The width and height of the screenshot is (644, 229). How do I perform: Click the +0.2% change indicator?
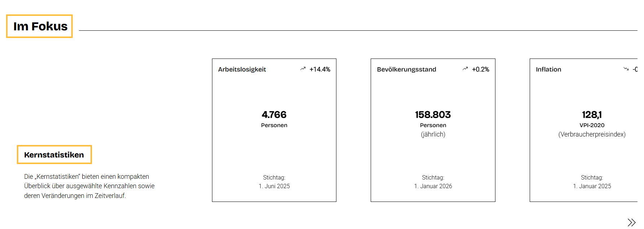pos(481,69)
